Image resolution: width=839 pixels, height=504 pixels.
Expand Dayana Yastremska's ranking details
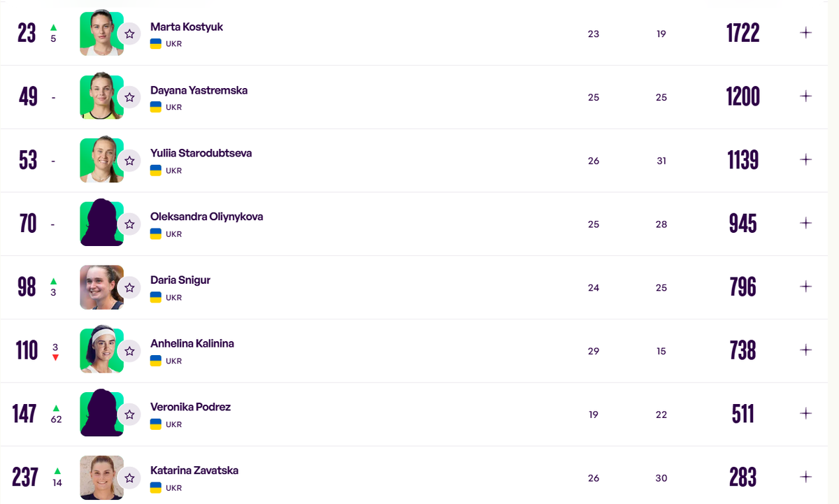tap(805, 96)
